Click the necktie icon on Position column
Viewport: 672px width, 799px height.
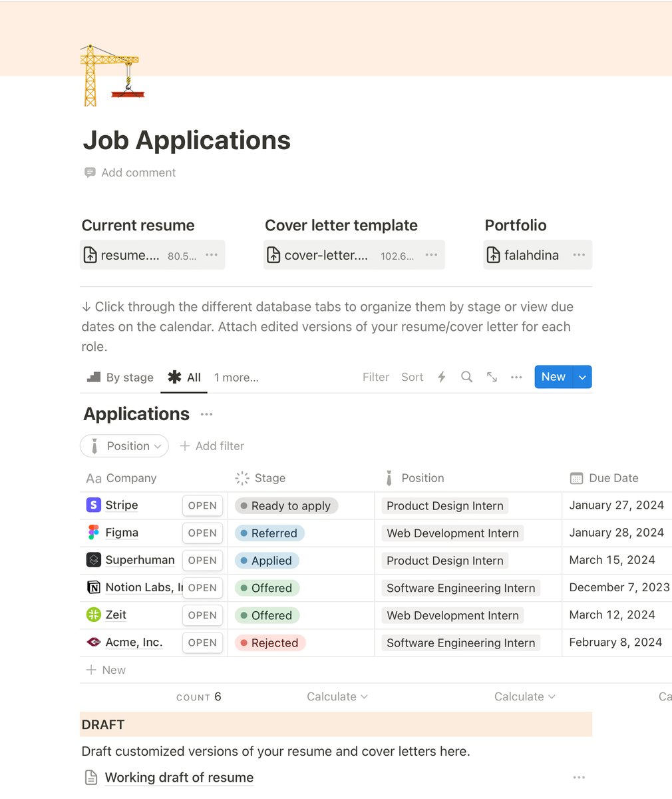click(389, 477)
